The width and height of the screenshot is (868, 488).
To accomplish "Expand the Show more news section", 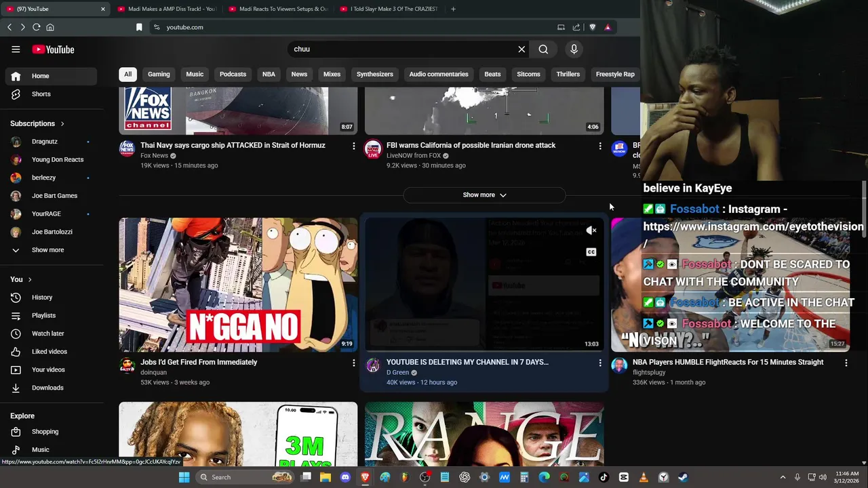I will point(484,195).
